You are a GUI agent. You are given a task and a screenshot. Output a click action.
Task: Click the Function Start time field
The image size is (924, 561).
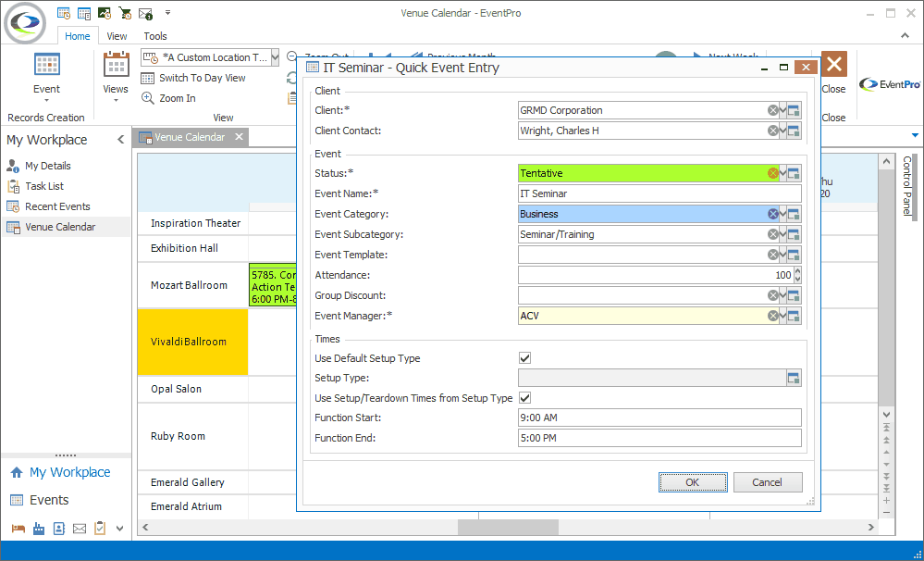click(659, 418)
